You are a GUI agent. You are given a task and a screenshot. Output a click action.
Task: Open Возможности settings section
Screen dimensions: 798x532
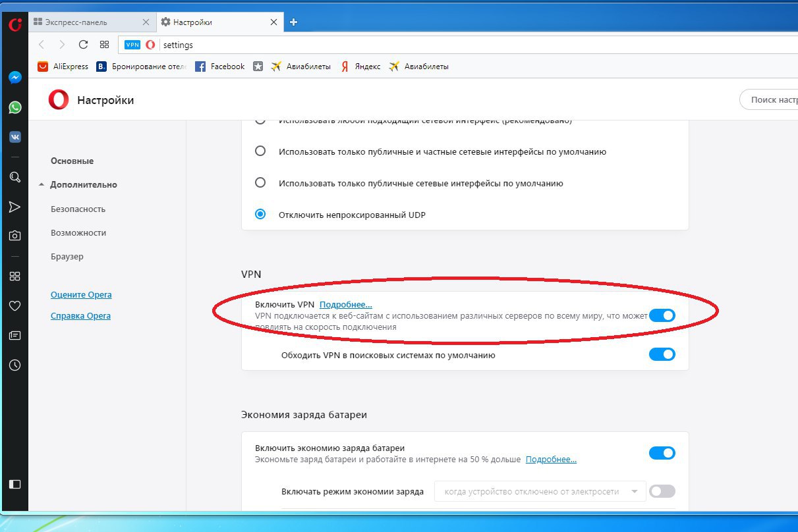click(x=78, y=233)
